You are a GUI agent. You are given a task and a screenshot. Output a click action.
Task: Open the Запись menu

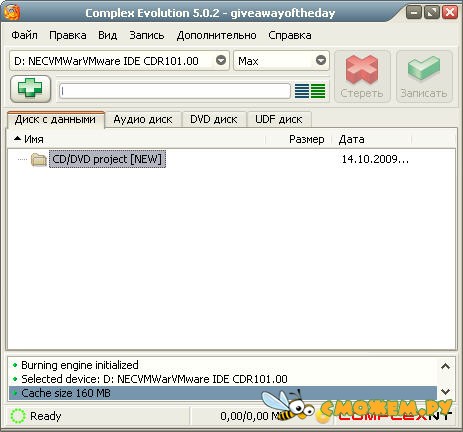tap(147, 35)
